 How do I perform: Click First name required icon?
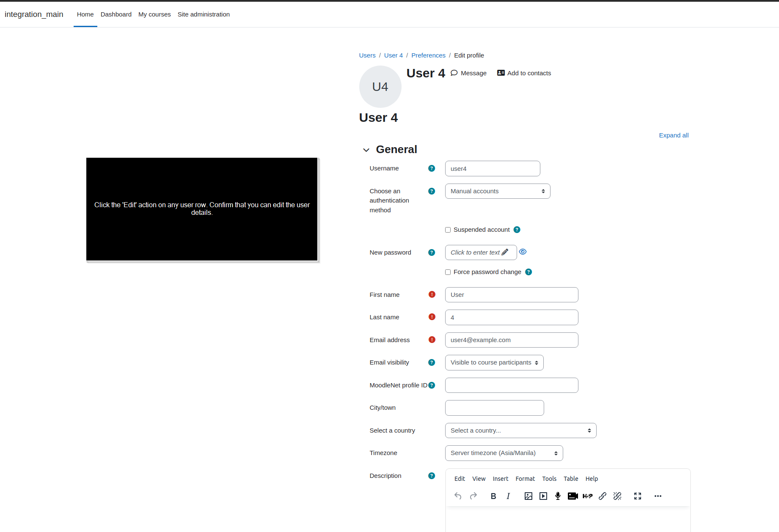coord(432,294)
